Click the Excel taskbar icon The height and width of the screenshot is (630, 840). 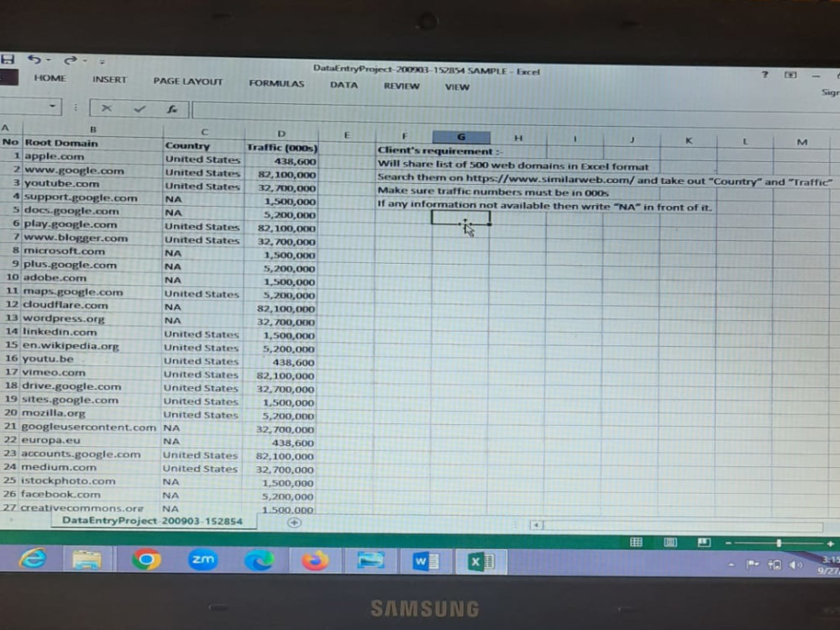click(481, 562)
